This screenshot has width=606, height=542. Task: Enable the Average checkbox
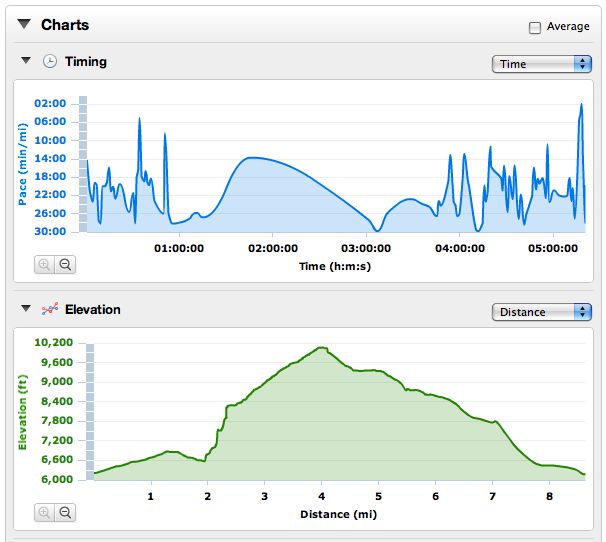535,28
